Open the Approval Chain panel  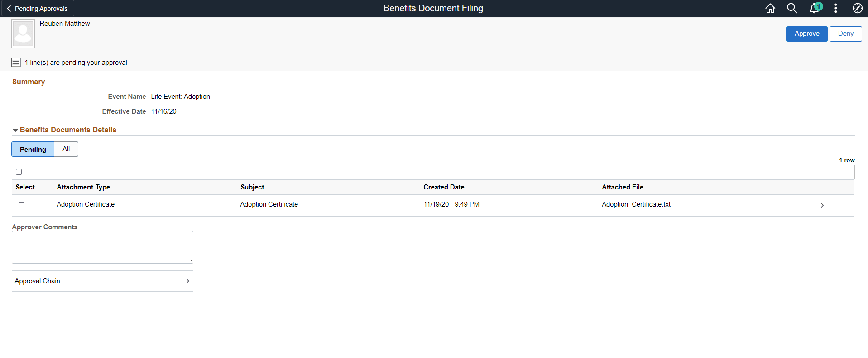(102, 281)
